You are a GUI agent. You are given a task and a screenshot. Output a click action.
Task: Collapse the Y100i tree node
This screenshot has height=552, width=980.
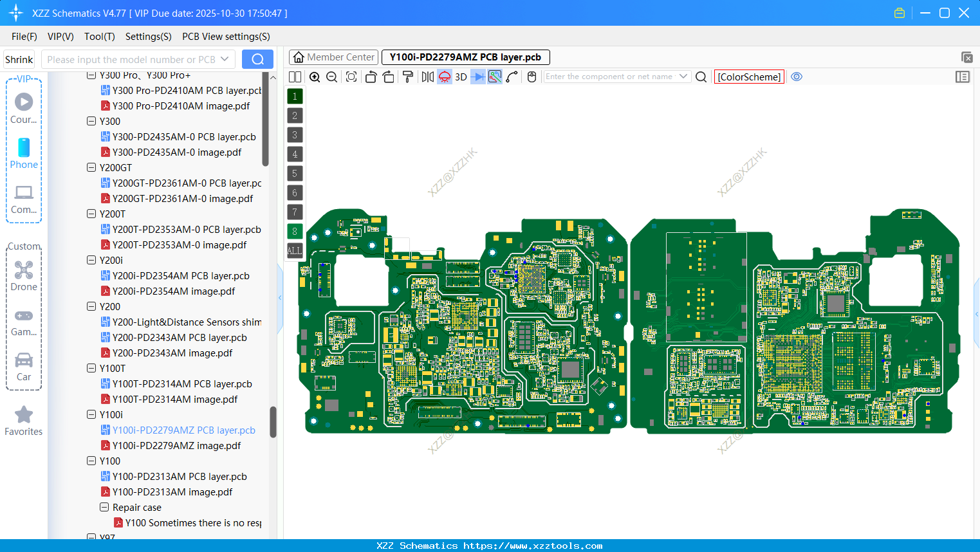point(91,414)
